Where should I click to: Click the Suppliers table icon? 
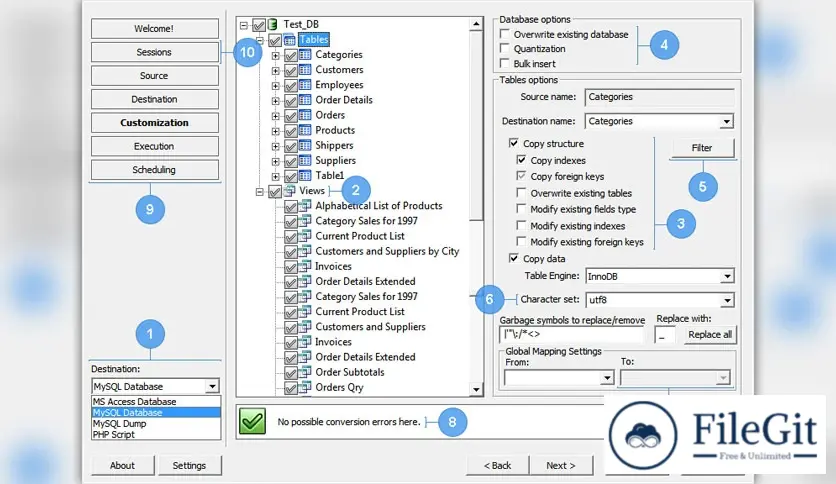[x=305, y=160]
